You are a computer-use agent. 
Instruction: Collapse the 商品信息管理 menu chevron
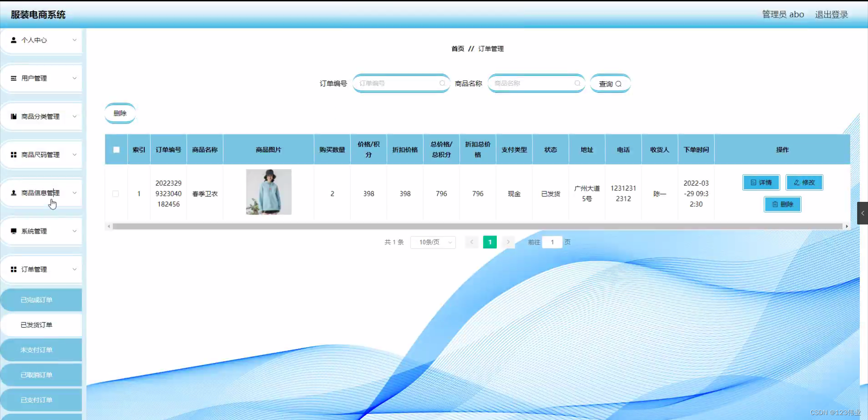tap(74, 193)
